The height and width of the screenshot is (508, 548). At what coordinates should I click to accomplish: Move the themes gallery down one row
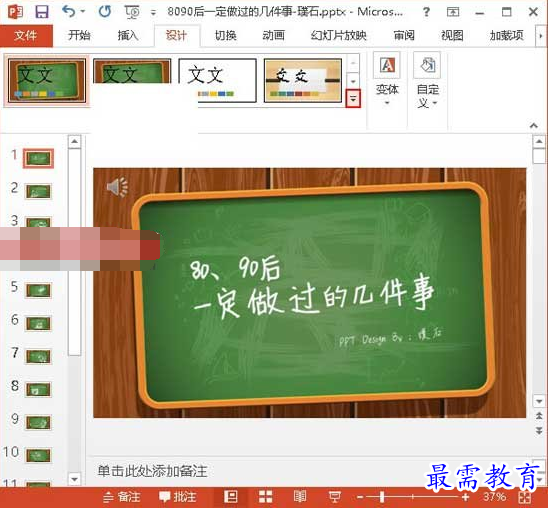pos(353,81)
